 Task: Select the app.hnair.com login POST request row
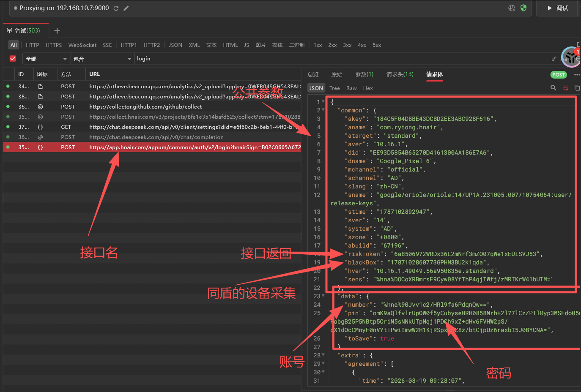pyautogui.click(x=152, y=147)
